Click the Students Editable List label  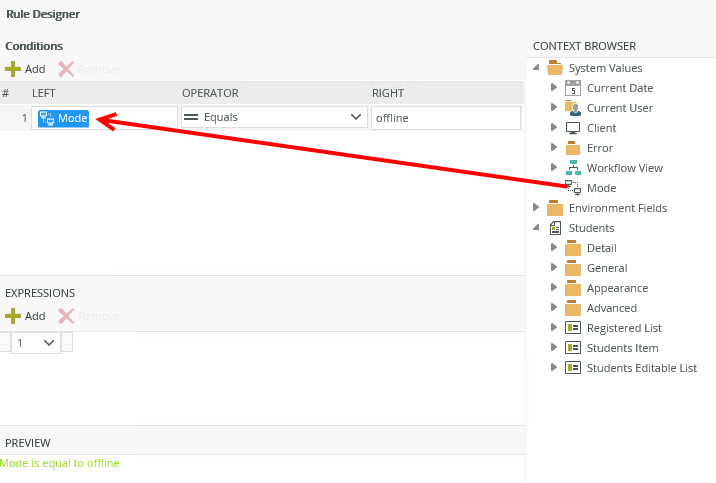pos(642,368)
